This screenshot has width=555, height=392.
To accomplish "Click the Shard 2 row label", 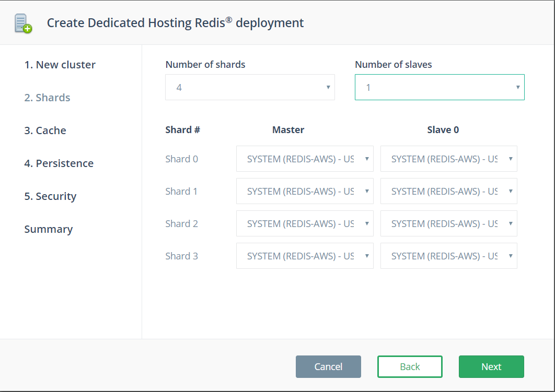I will pos(181,224).
